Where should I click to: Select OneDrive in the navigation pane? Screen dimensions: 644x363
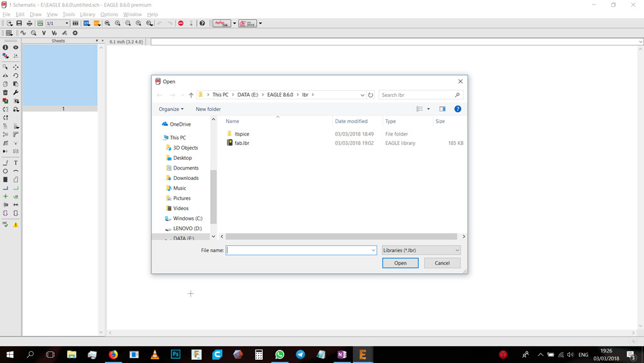[180, 124]
